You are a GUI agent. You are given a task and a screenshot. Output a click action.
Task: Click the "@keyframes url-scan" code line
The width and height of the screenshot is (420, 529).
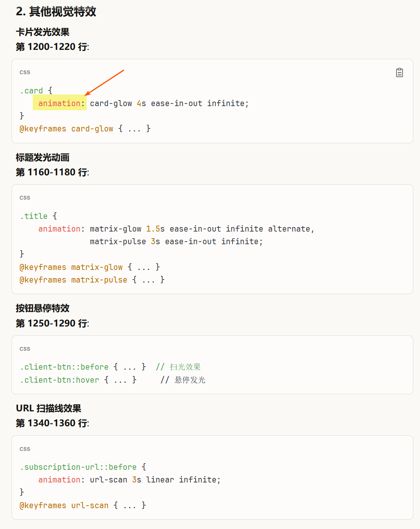point(83,506)
